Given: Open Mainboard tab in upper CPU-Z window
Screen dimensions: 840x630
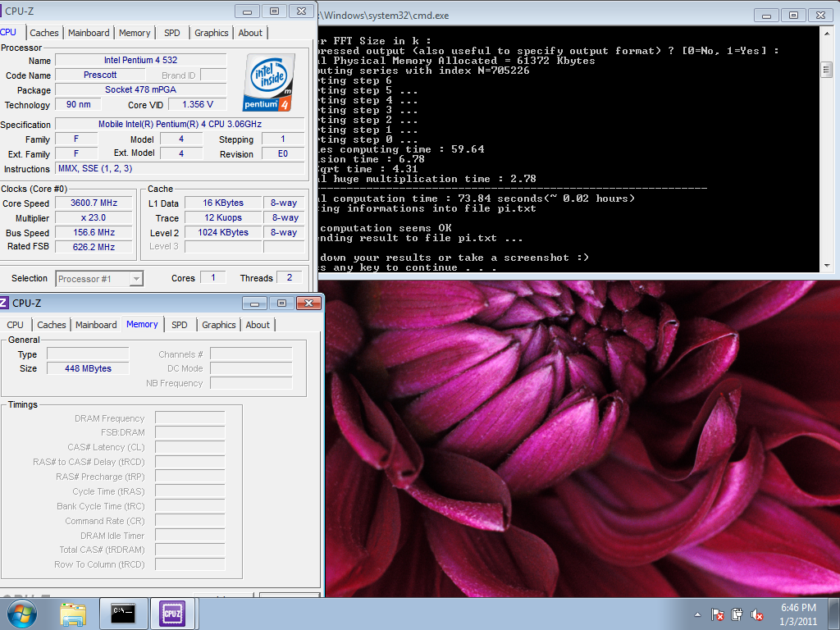Looking at the screenshot, I should pos(89,33).
